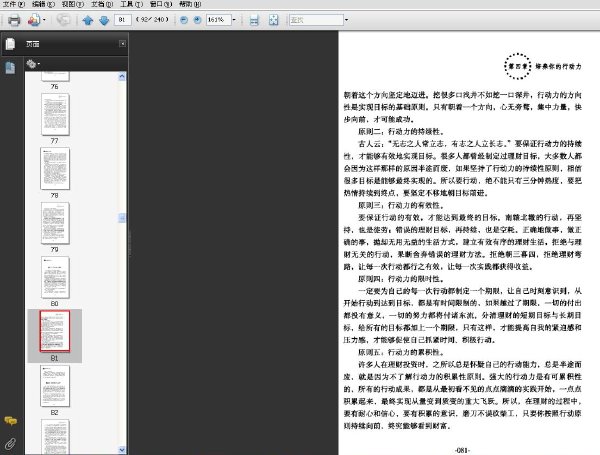
Task: Click the page footer number -081-
Action: click(x=462, y=450)
